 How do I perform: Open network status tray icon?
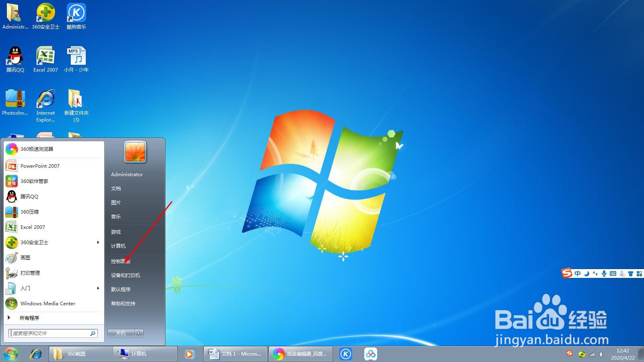click(592, 354)
